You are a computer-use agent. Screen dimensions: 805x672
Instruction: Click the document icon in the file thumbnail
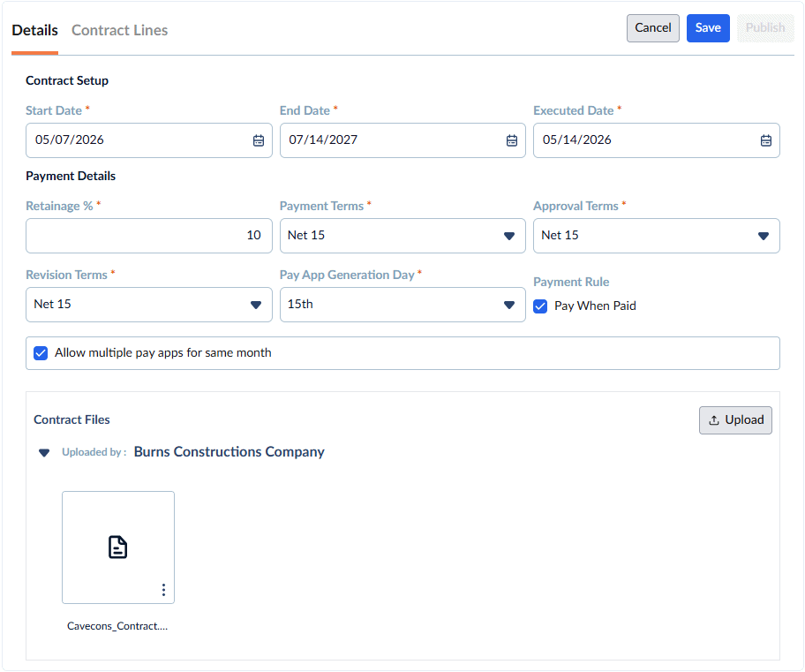click(x=117, y=547)
